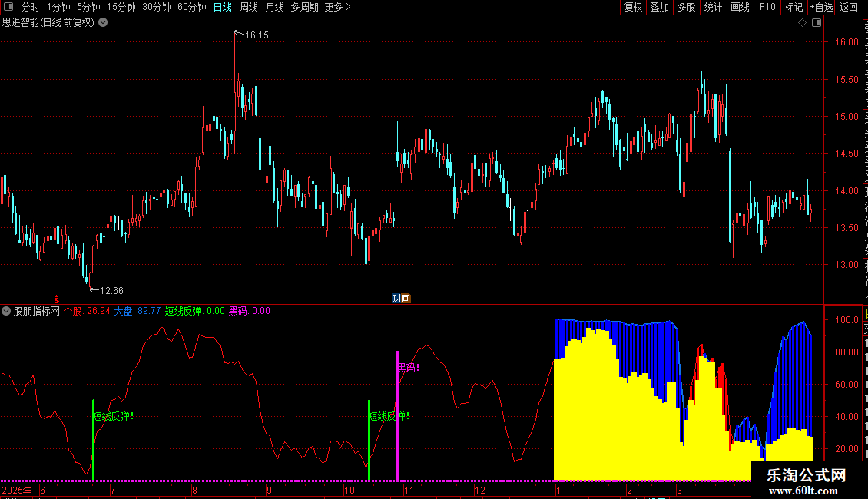Open dropdown next to 思进智能 title

click(103, 23)
